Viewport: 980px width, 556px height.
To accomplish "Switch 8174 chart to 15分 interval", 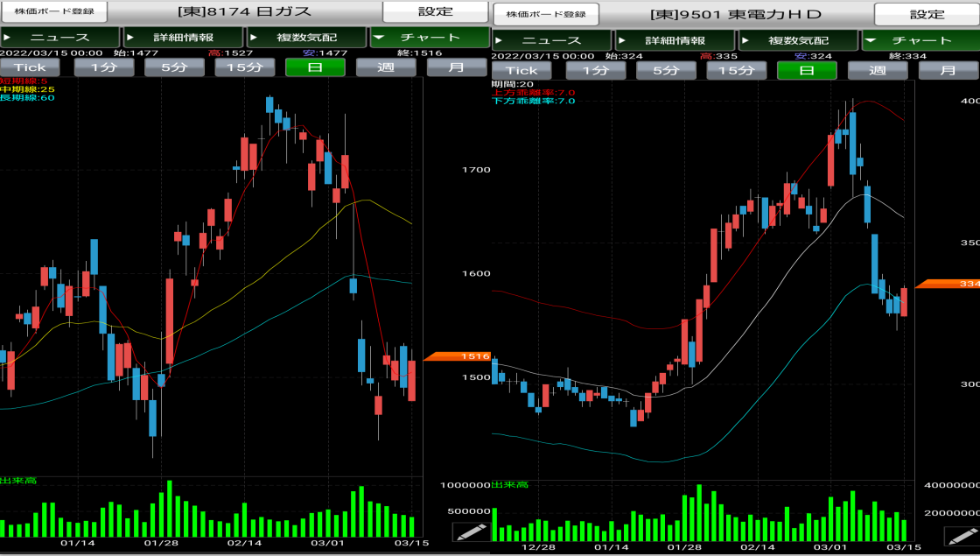I will click(245, 67).
